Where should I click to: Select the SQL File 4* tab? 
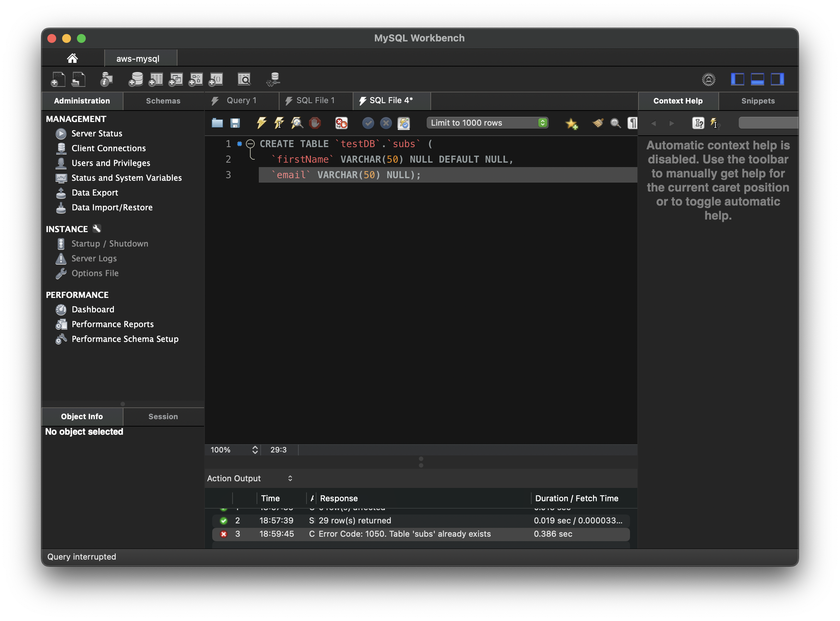click(x=391, y=101)
